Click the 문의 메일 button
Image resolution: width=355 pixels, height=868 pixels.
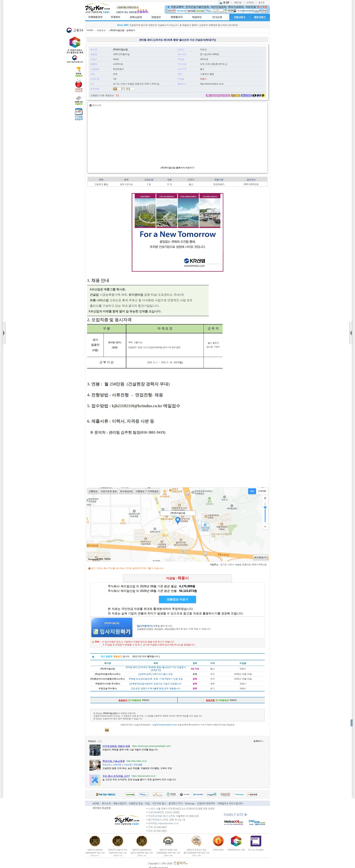(x=124, y=89)
